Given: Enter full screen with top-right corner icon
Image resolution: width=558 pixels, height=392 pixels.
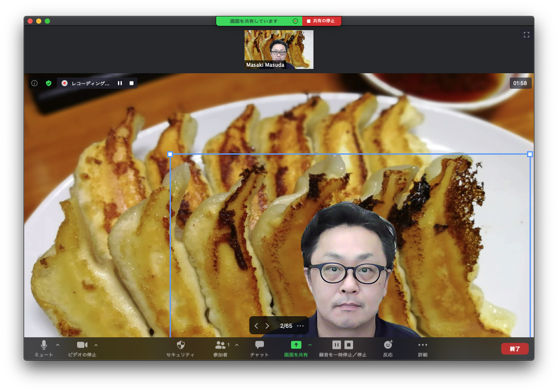Looking at the screenshot, I should [x=526, y=34].
